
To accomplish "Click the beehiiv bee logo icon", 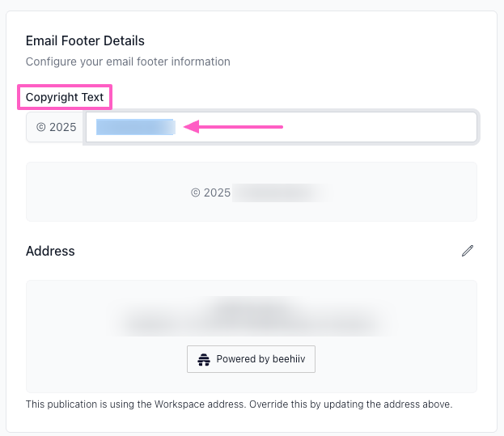I will tap(204, 359).
